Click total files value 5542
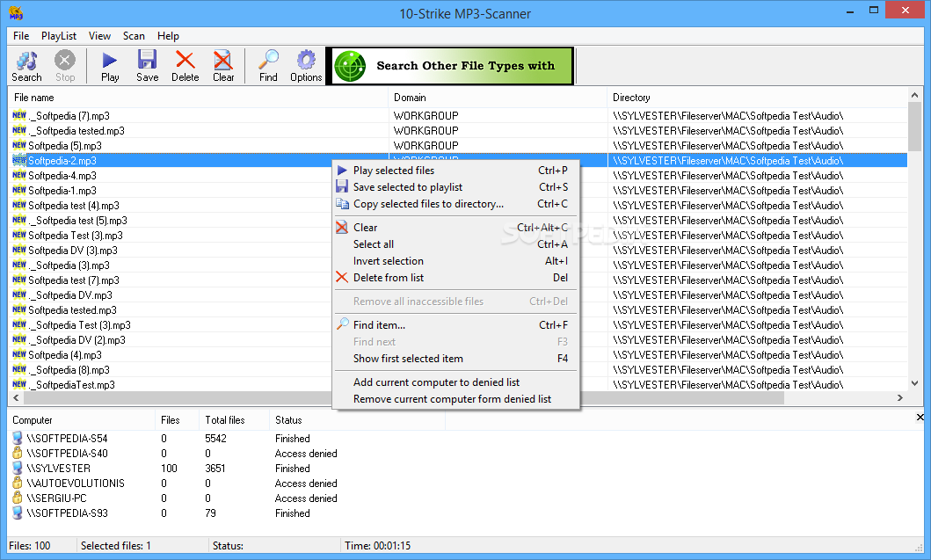This screenshot has height=560, width=931. click(215, 439)
